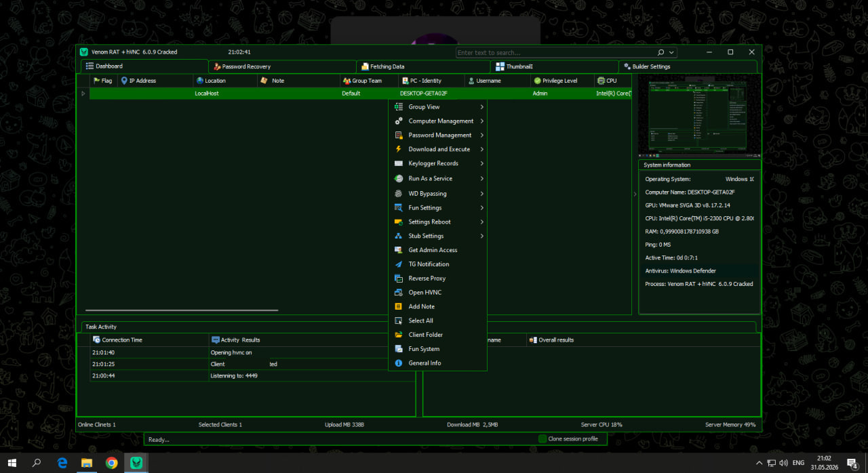Click the Dashboard tab list icon
The height and width of the screenshot is (473, 868).
[90, 66]
